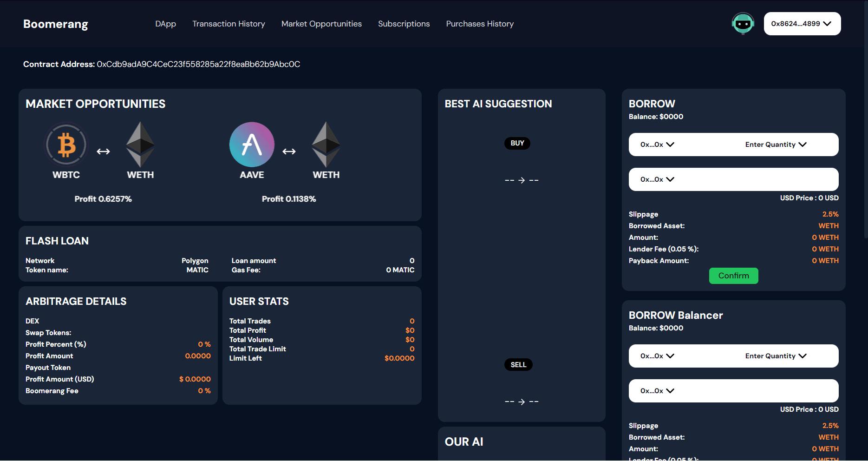Image resolution: width=868 pixels, height=461 pixels.
Task: Click the Boomerang logo text
Action: (x=56, y=24)
